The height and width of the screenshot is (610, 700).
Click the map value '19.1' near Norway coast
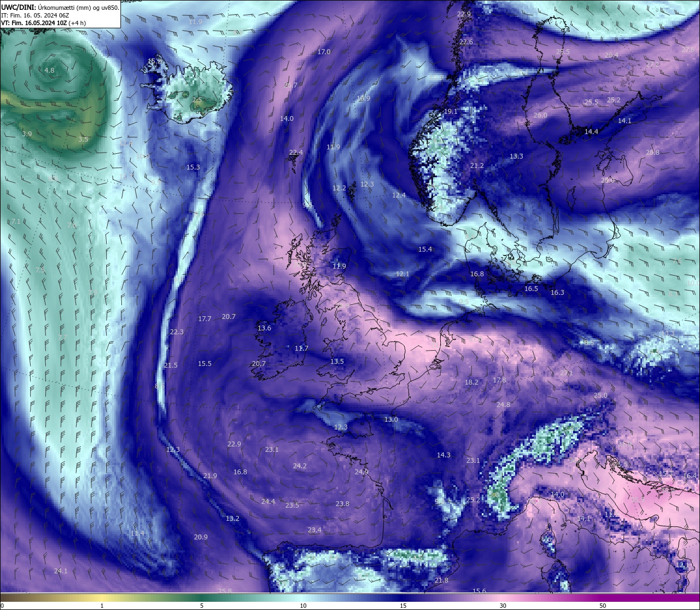click(x=451, y=111)
